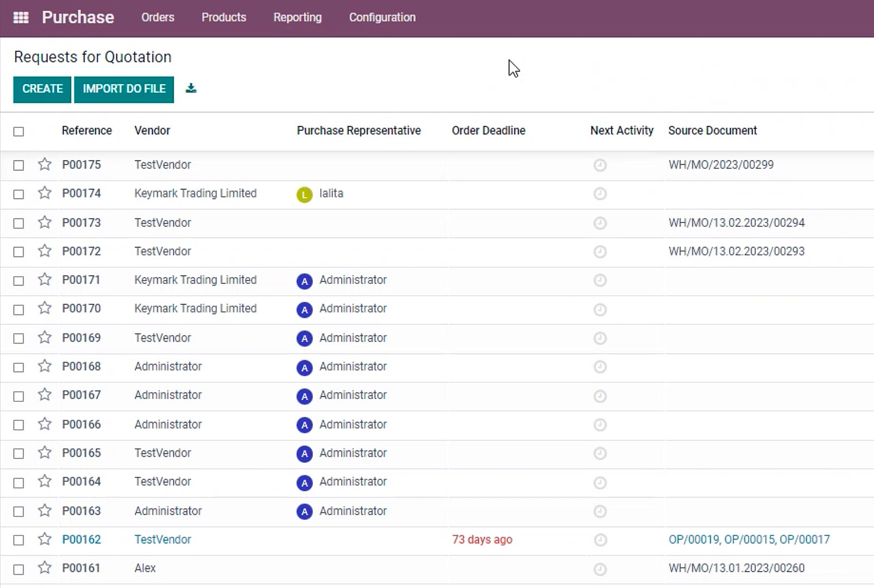Click activity clock in P00168 row

[x=600, y=367]
